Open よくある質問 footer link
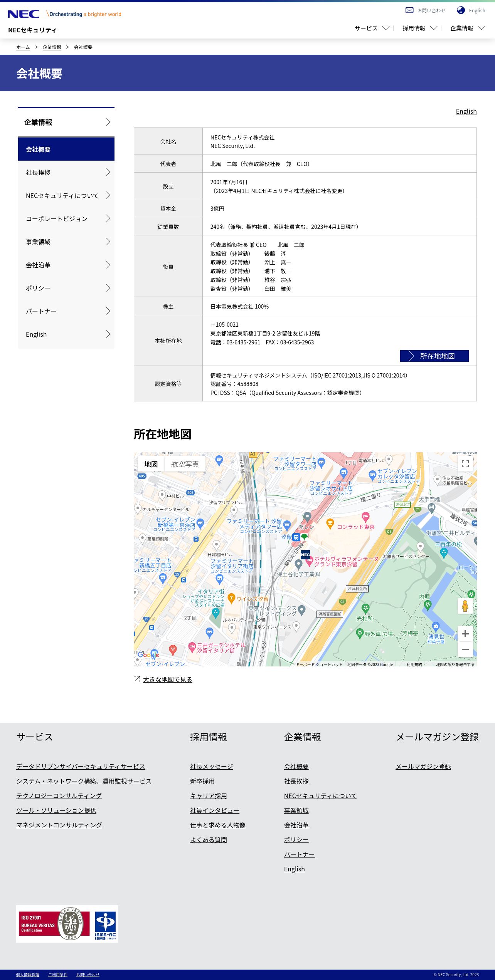 (209, 840)
